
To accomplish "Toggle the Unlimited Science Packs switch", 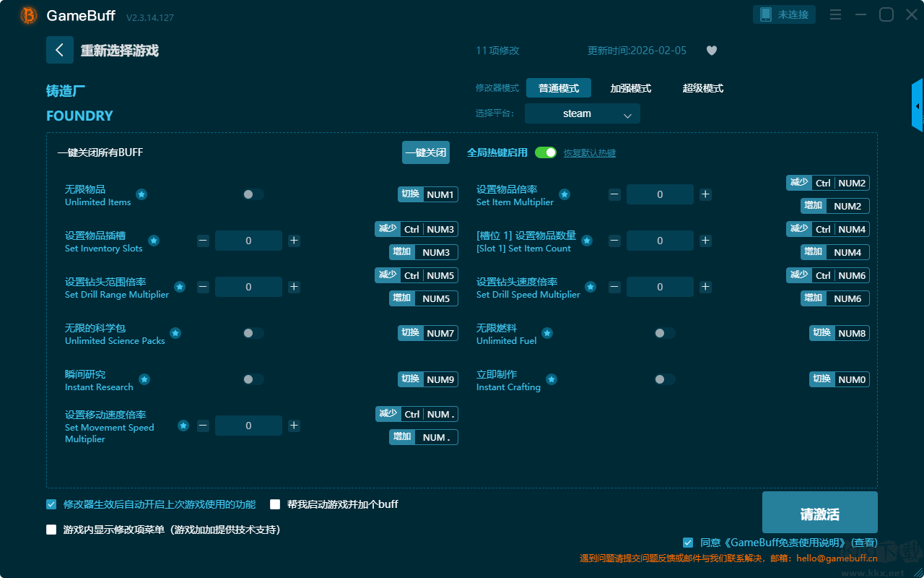I will click(253, 333).
